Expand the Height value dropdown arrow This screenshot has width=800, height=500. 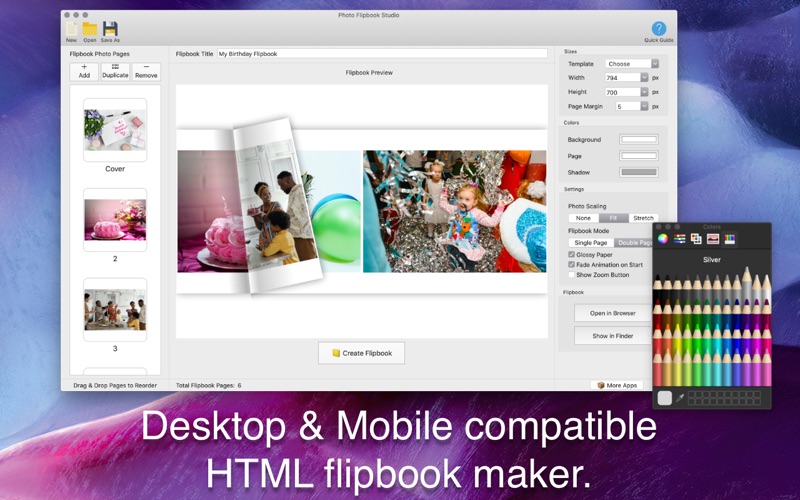point(644,92)
